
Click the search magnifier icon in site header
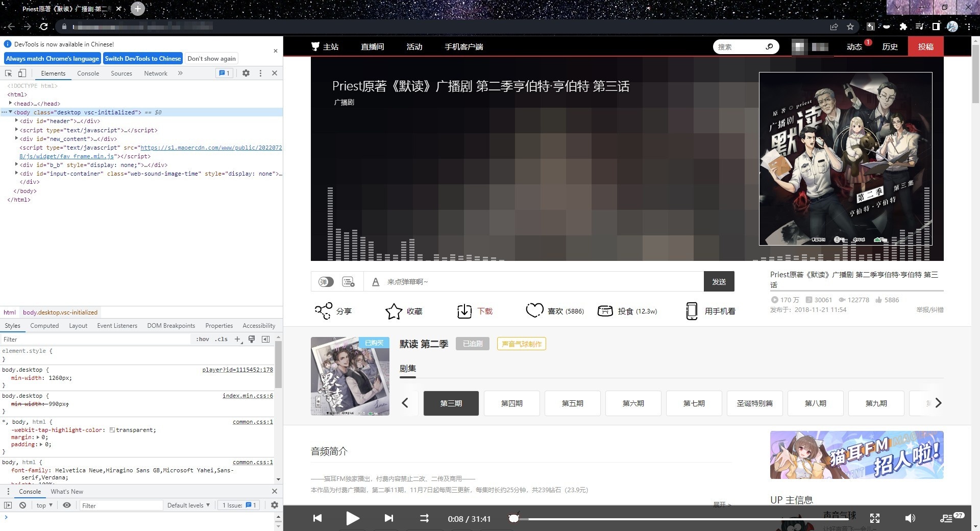coord(769,46)
